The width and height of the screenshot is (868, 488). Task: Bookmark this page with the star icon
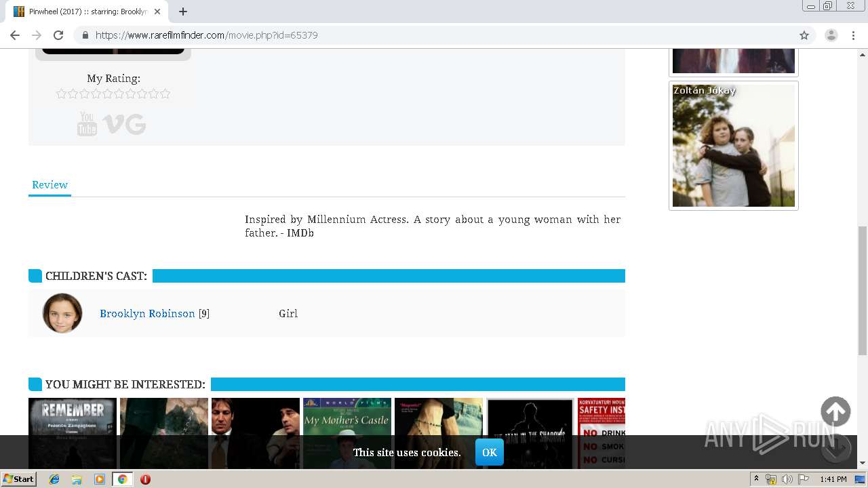[804, 35]
